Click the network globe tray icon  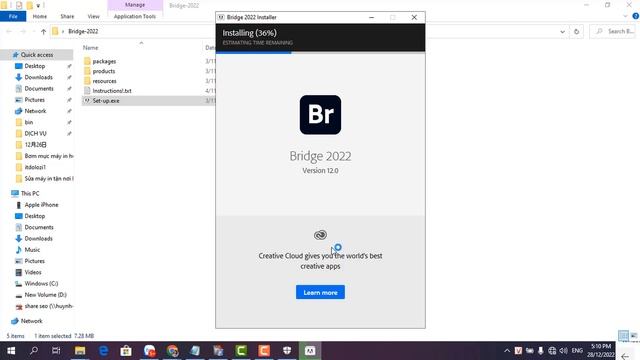552,351
